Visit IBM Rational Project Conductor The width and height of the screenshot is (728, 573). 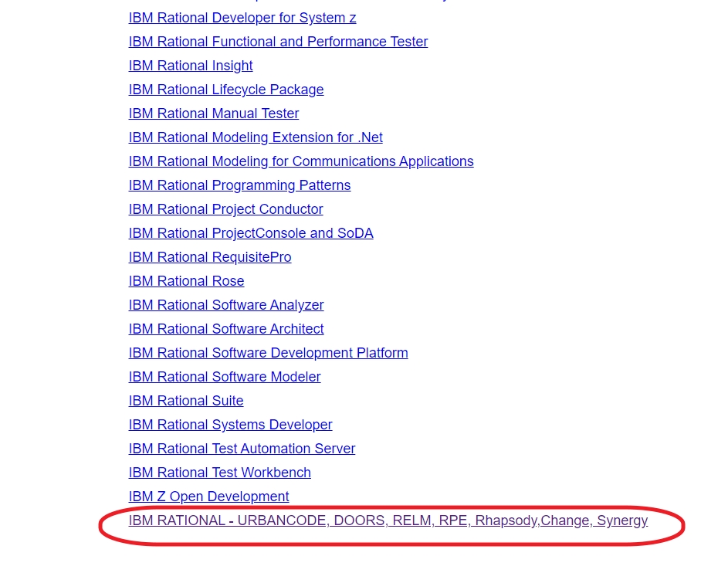225,209
